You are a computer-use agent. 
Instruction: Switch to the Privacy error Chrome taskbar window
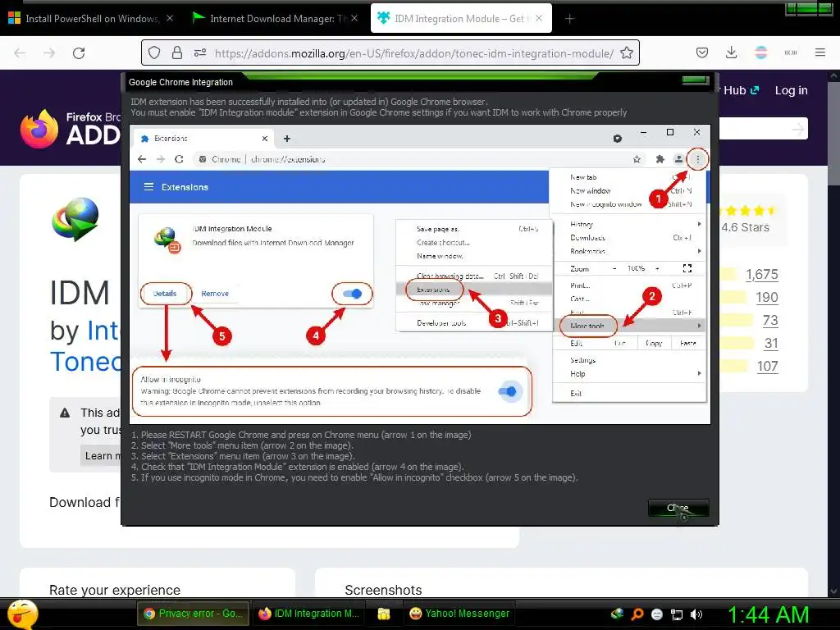coord(193,614)
